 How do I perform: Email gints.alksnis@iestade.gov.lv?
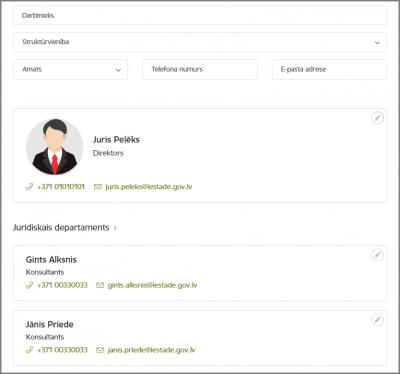click(x=152, y=285)
